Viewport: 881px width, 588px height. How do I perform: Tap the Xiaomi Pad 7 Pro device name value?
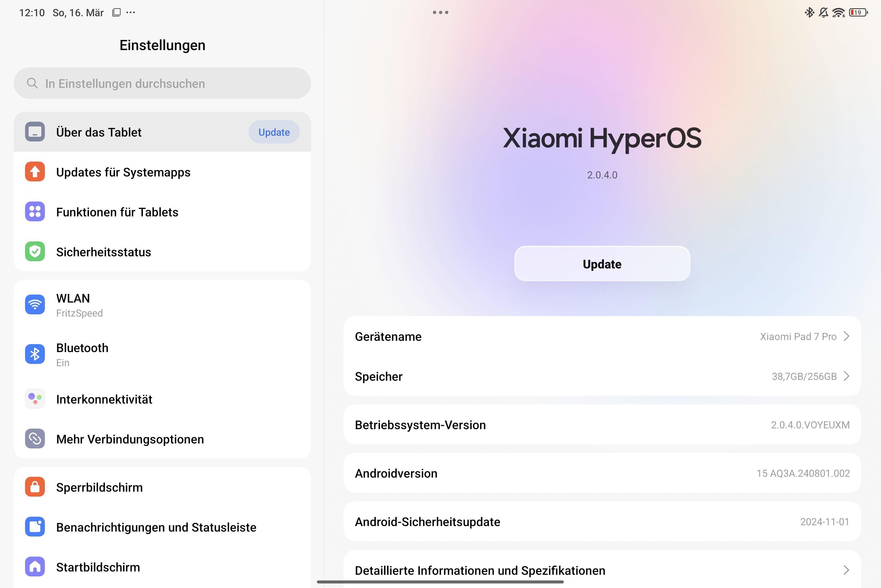coord(798,336)
